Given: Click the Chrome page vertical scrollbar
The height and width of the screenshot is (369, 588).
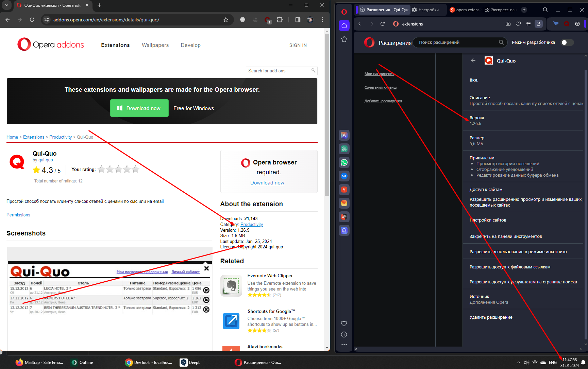Looking at the screenshot, I should [x=327, y=115].
